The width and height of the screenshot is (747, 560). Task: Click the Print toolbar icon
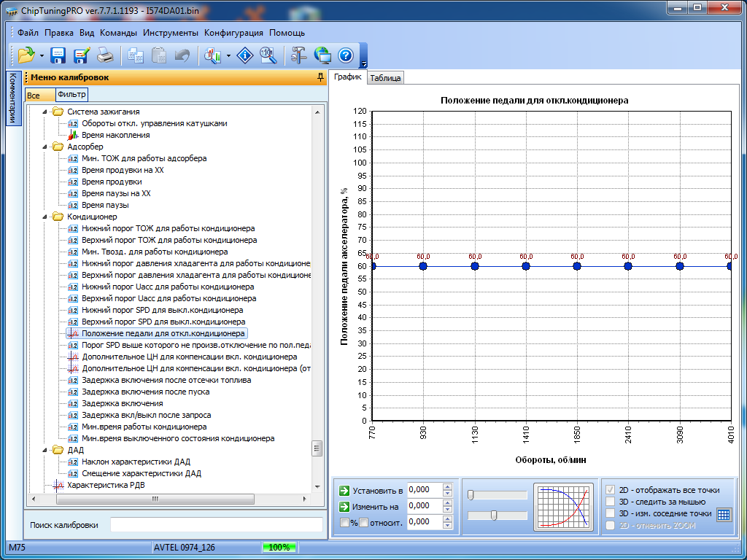click(105, 55)
